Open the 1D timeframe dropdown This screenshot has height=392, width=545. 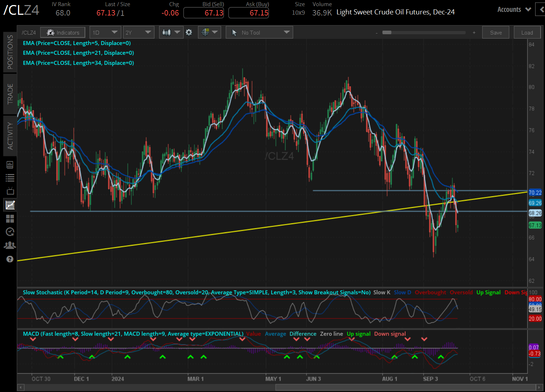point(105,32)
